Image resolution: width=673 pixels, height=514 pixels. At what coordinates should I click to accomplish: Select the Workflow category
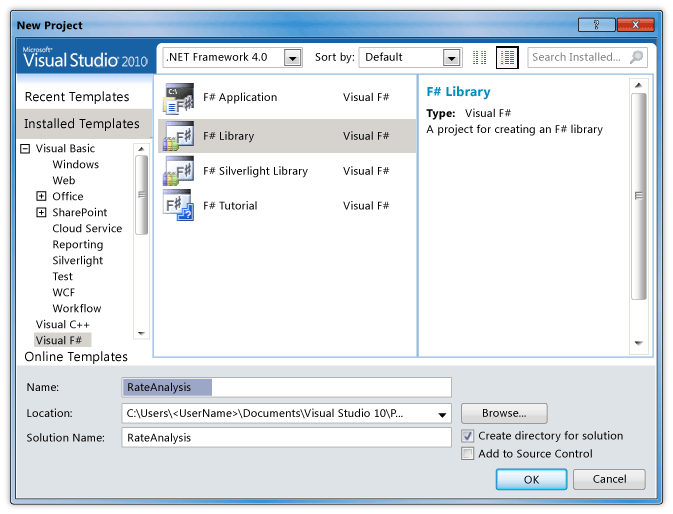77,308
